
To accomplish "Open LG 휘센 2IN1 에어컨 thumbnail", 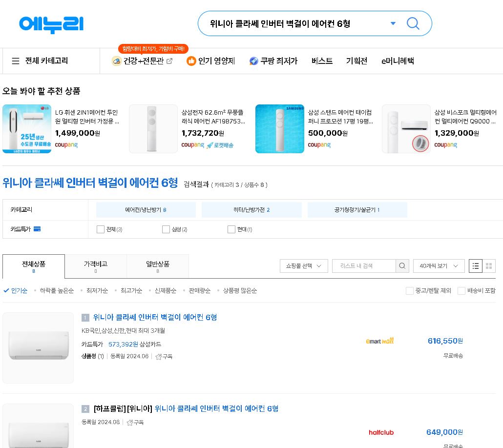I will click(x=27, y=129).
